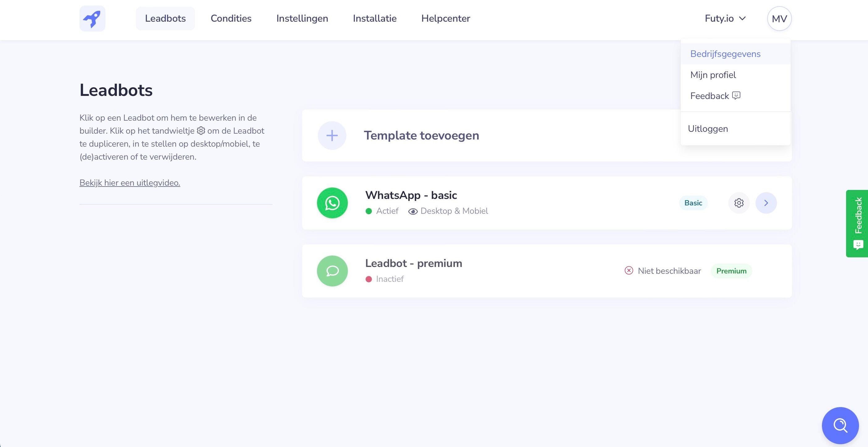
Task: Open settings gear of WhatsApp - basic leadbot
Action: click(739, 203)
